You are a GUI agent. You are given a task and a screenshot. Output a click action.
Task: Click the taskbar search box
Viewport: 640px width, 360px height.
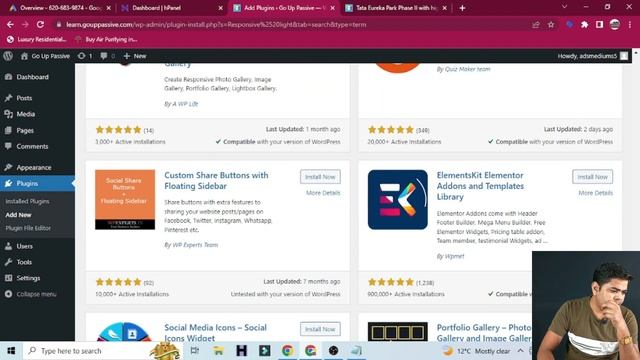click(x=102, y=351)
